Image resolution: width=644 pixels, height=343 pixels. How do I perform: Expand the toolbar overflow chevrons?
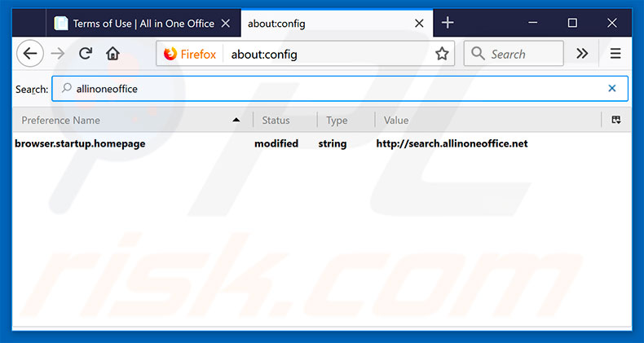click(582, 54)
